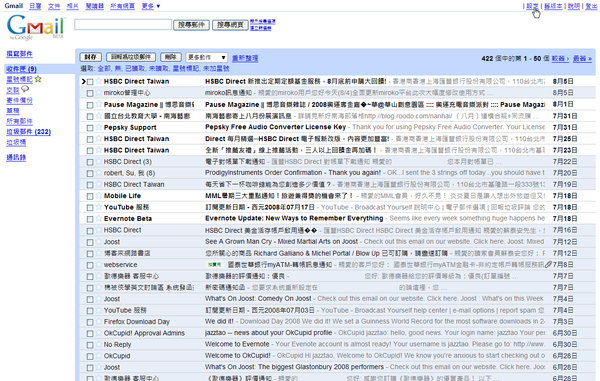
Task: Open 文件 documents in top bar
Action: click(54, 6)
